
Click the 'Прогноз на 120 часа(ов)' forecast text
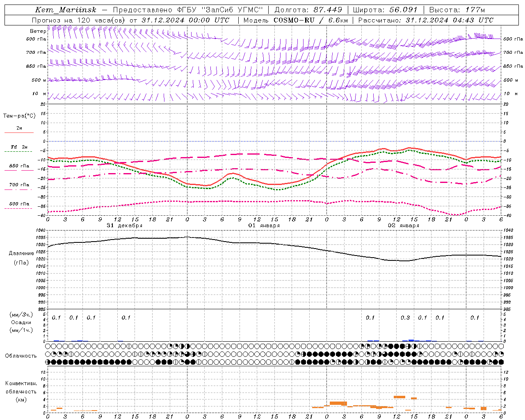[x=79, y=20]
